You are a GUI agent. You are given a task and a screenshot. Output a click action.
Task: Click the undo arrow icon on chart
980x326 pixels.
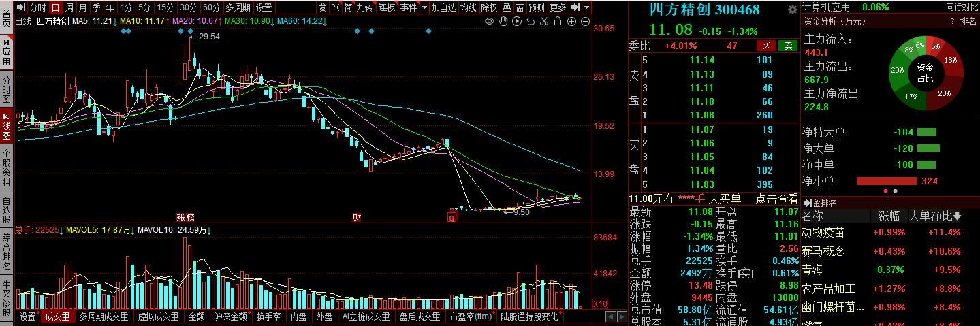pos(531,22)
